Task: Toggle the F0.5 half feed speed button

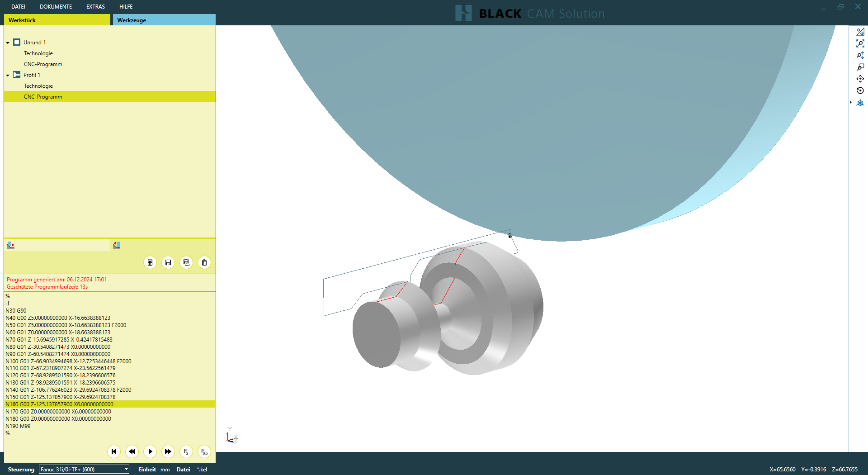Action: tap(204, 451)
